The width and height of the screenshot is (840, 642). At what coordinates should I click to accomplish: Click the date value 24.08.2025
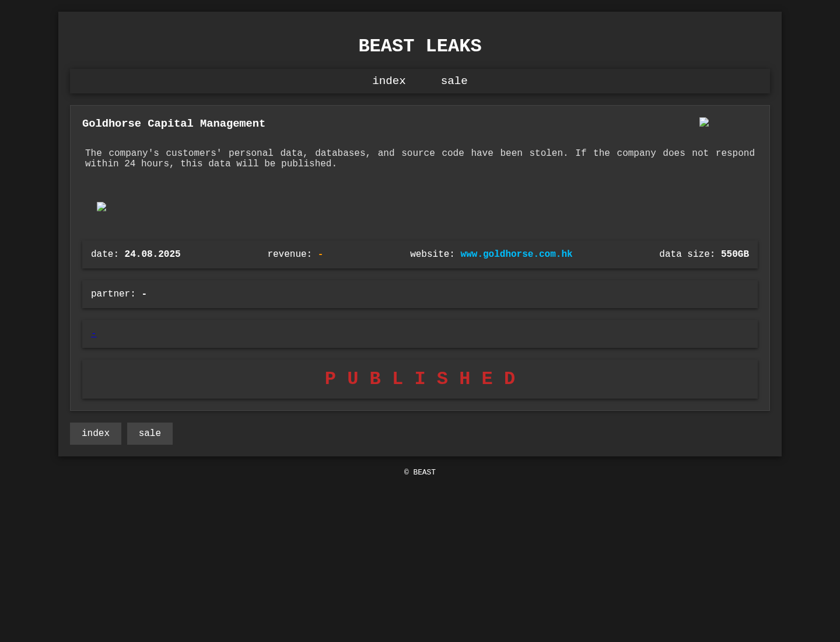click(x=152, y=254)
